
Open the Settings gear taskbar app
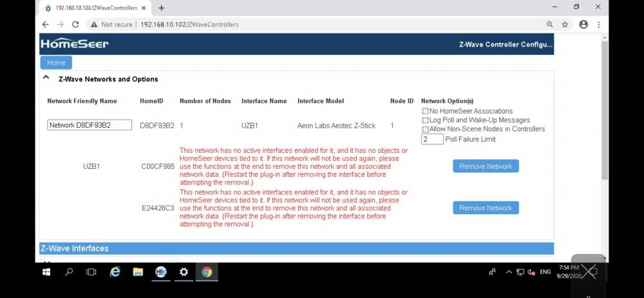pyautogui.click(x=184, y=272)
